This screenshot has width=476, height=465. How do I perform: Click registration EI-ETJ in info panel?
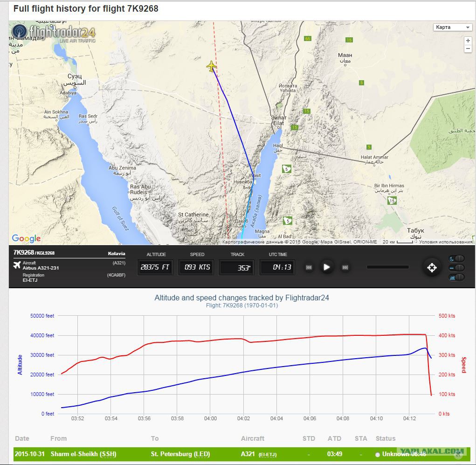tap(30, 280)
